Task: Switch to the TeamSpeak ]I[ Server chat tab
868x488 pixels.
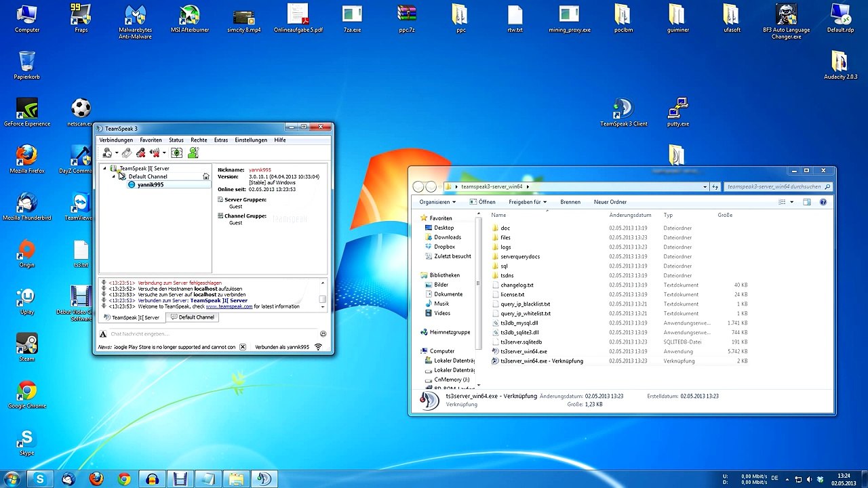Action: pyautogui.click(x=132, y=317)
